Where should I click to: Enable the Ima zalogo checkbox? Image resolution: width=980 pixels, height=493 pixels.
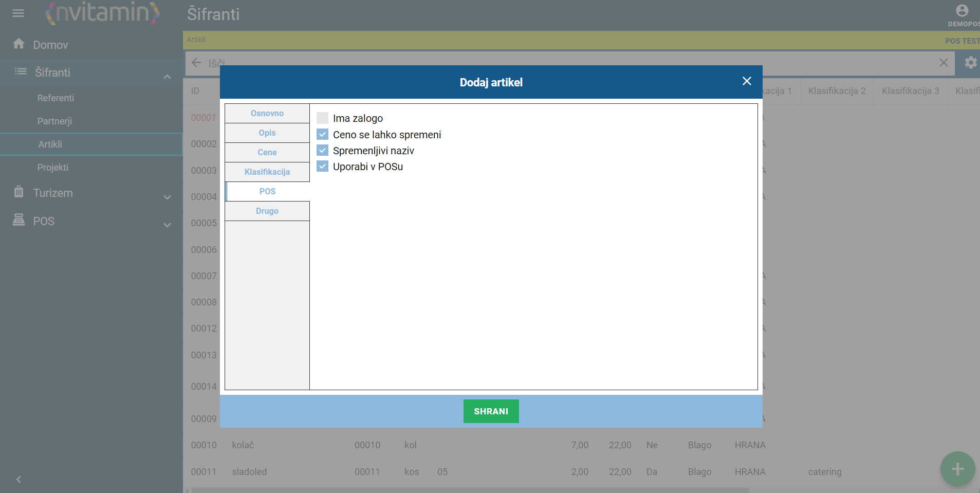322,118
